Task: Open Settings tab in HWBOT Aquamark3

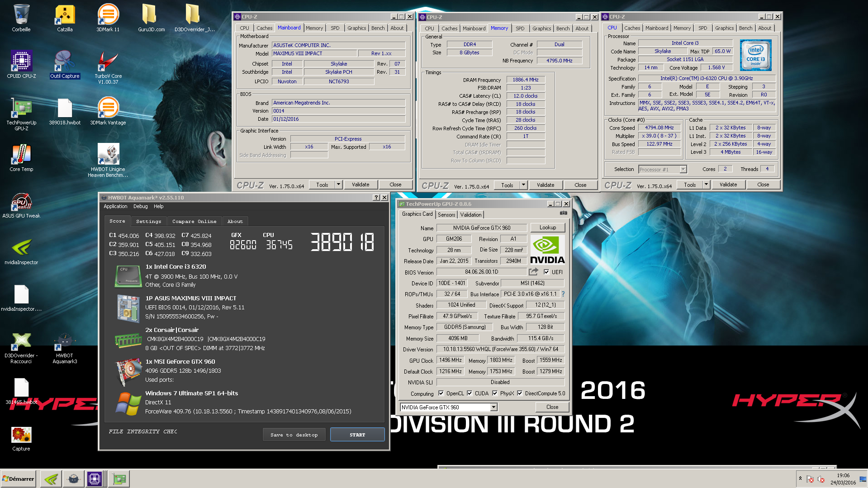Action: point(149,222)
